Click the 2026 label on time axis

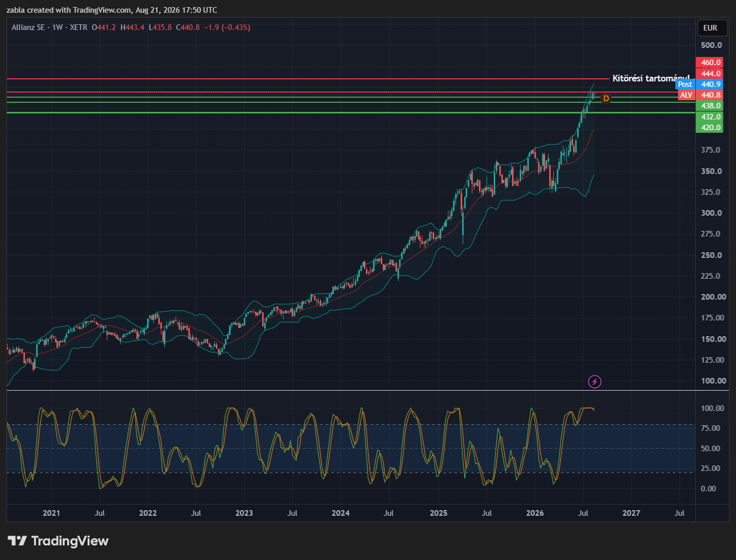(535, 513)
